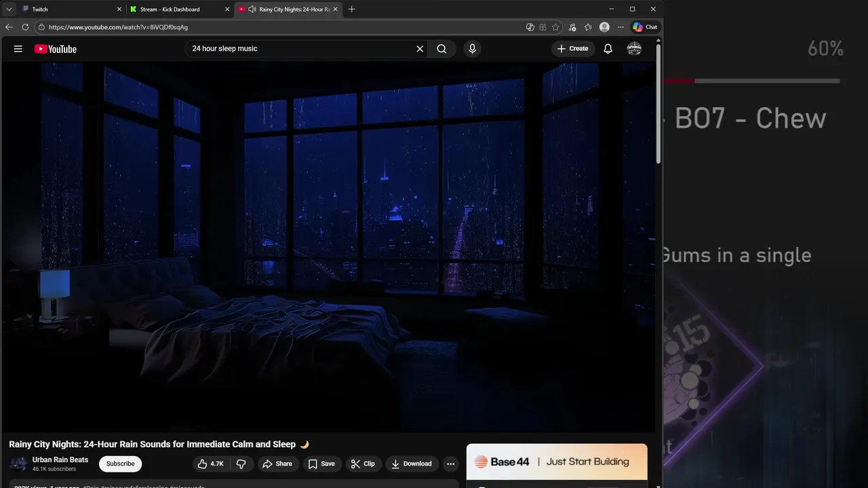Image resolution: width=868 pixels, height=488 pixels.
Task: Save video to a playlist
Action: [x=321, y=464]
